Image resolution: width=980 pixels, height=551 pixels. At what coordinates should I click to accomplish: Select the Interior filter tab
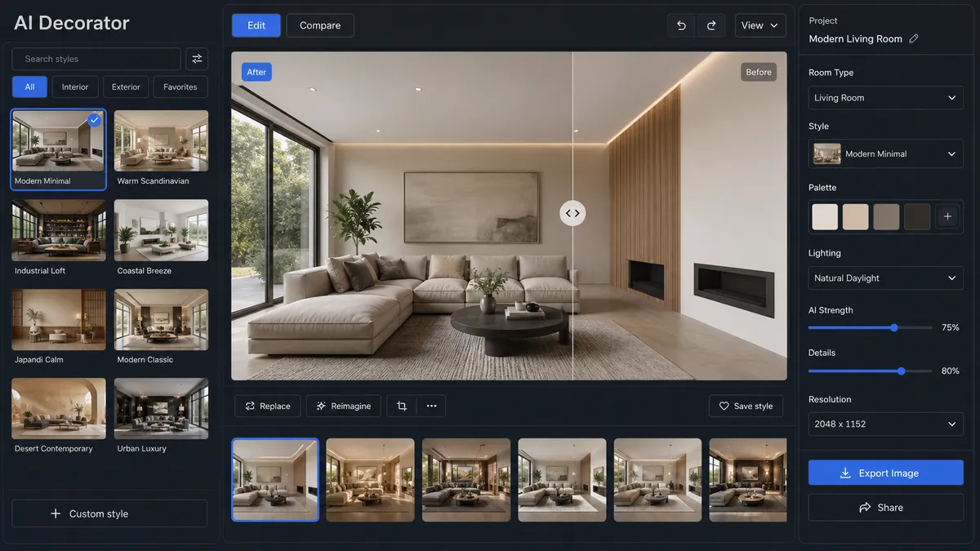pyautogui.click(x=75, y=87)
